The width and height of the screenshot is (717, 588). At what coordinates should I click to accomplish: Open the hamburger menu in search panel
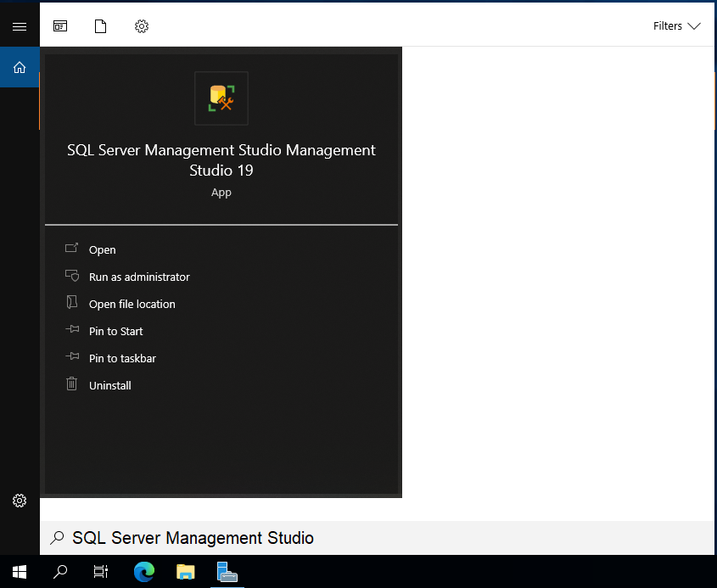pos(20,26)
